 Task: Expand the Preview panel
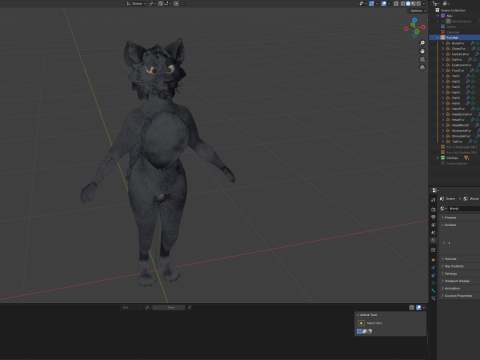coord(460,218)
